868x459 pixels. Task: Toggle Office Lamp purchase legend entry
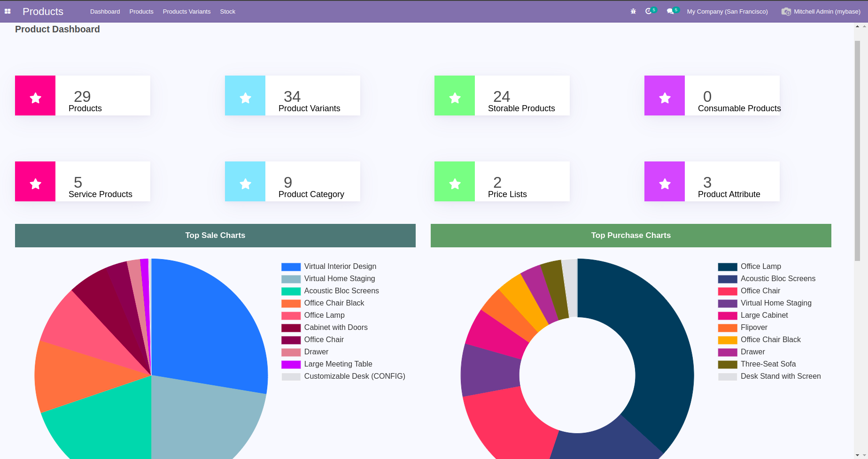click(x=750, y=267)
